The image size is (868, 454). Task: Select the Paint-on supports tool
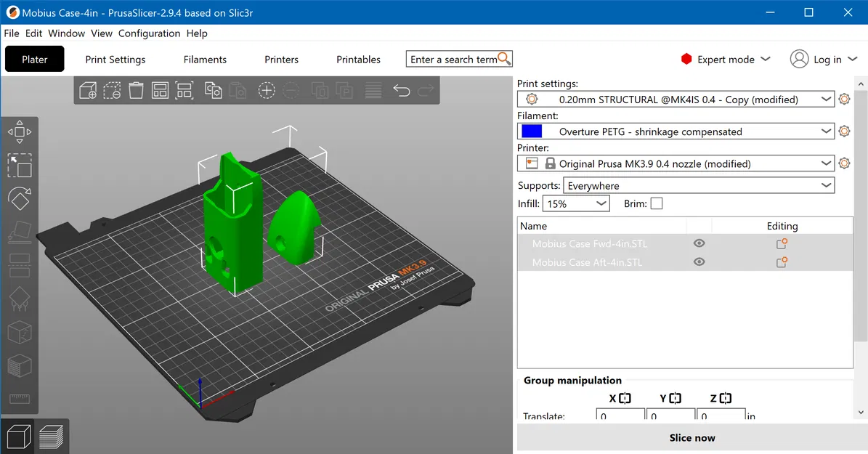pos(20,299)
